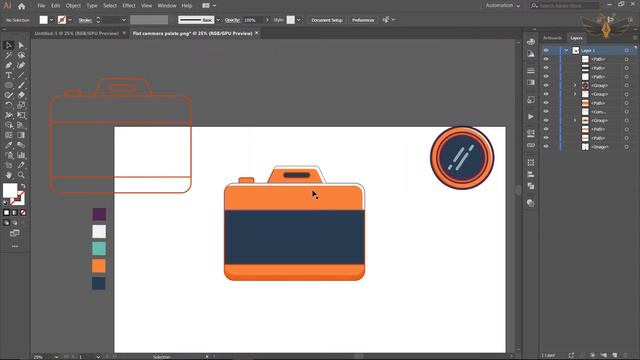Open stroke weight dropdown
This screenshot has height=360, width=640.
(124, 20)
